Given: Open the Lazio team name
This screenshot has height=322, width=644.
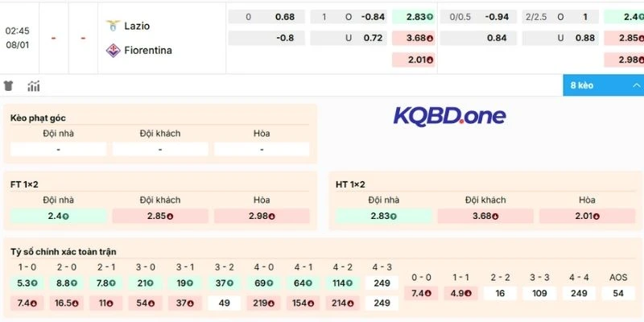Looking at the screenshot, I should pyautogui.click(x=137, y=26).
